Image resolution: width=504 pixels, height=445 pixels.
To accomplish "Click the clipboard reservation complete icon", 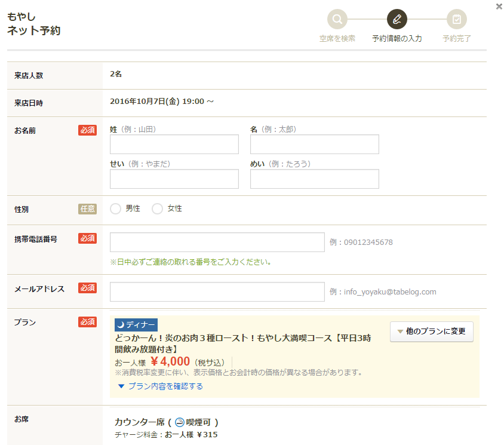I will click(457, 19).
